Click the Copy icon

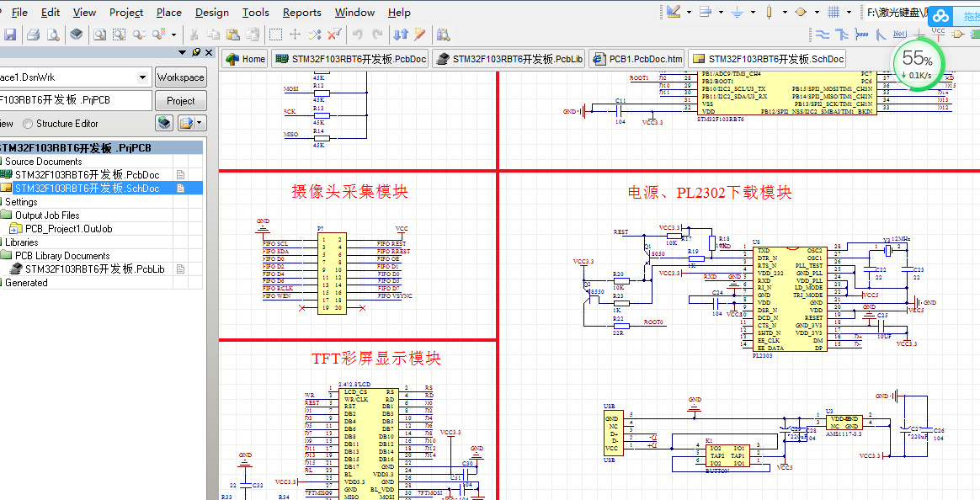click(x=214, y=35)
